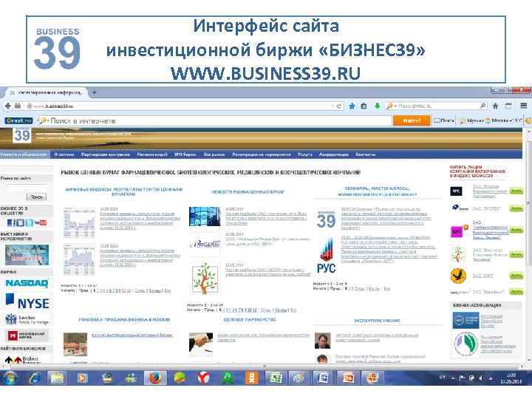Open the NASDAQ logo link

point(27,283)
